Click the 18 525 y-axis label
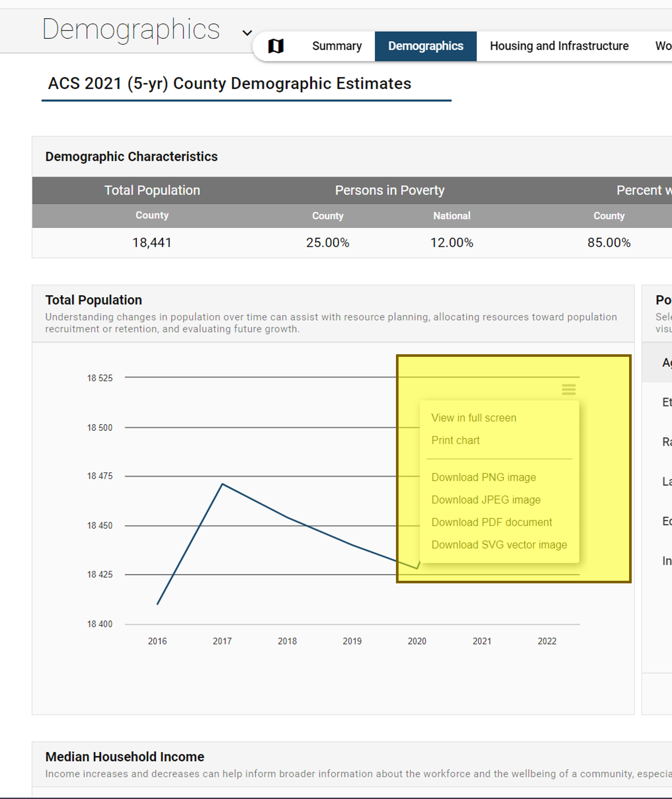 pyautogui.click(x=100, y=378)
